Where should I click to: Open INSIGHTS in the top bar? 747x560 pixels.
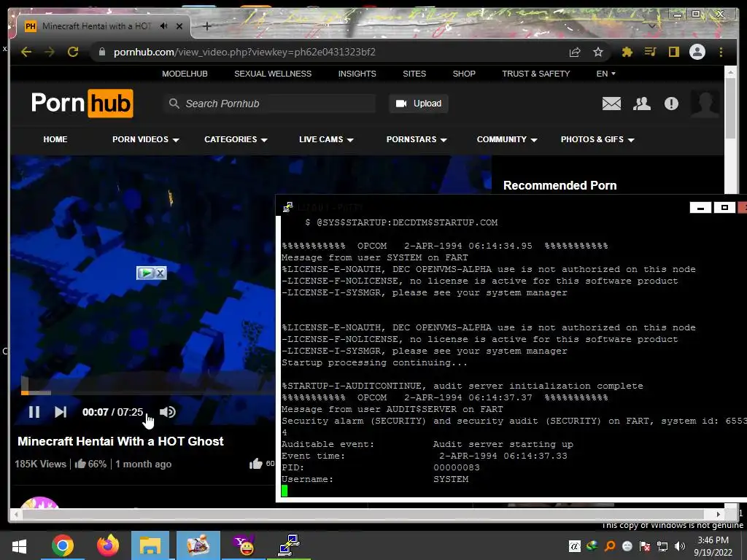[357, 74]
